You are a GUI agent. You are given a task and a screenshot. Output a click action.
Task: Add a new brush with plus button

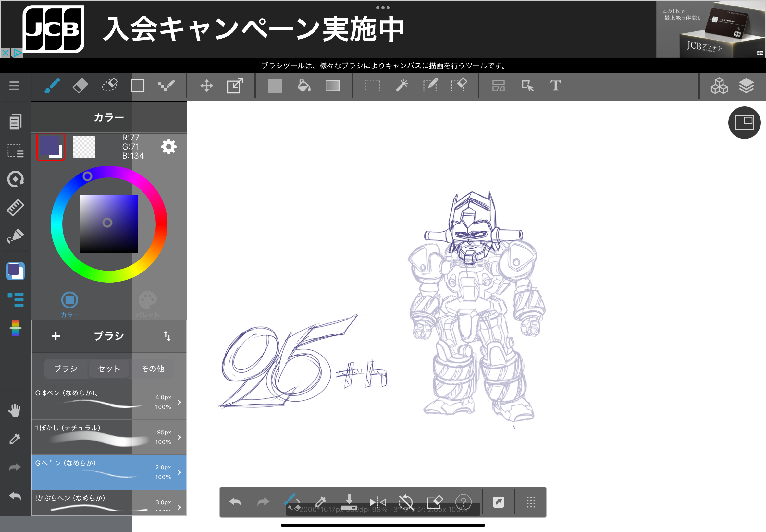pos(56,336)
